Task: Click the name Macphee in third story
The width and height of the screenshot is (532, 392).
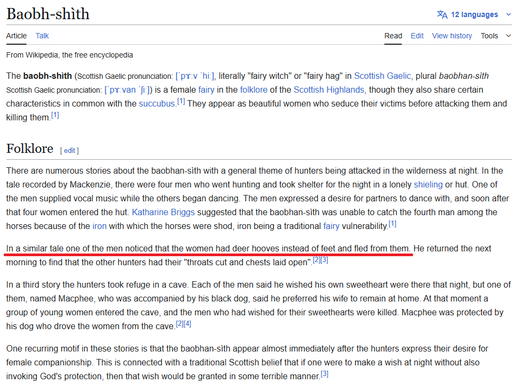Action: (x=76, y=298)
